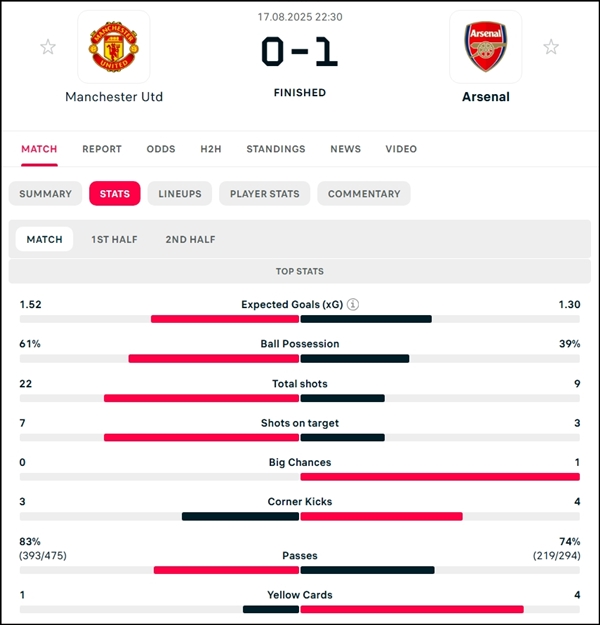View the STANDINGS tab
Viewport: 600px width, 625px height.
pyautogui.click(x=275, y=149)
